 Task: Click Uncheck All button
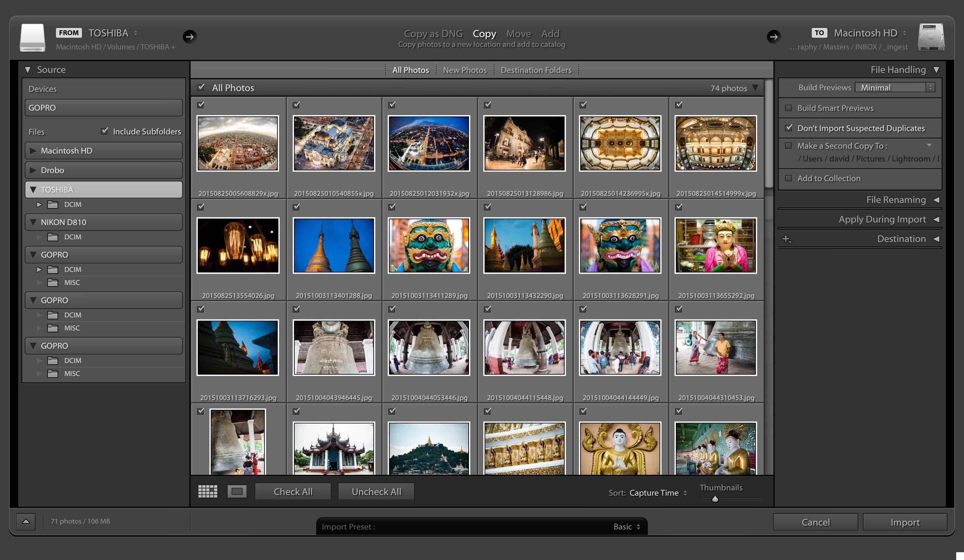point(376,491)
